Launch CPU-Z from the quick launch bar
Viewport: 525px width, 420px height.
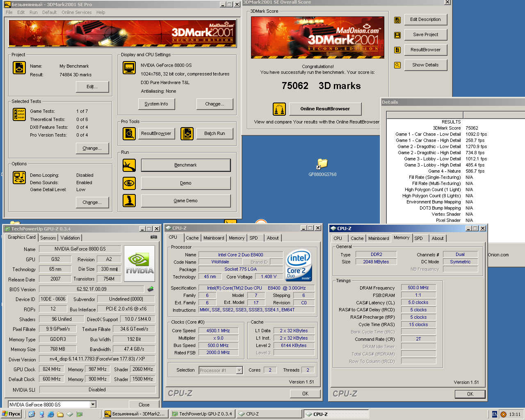pos(70,414)
